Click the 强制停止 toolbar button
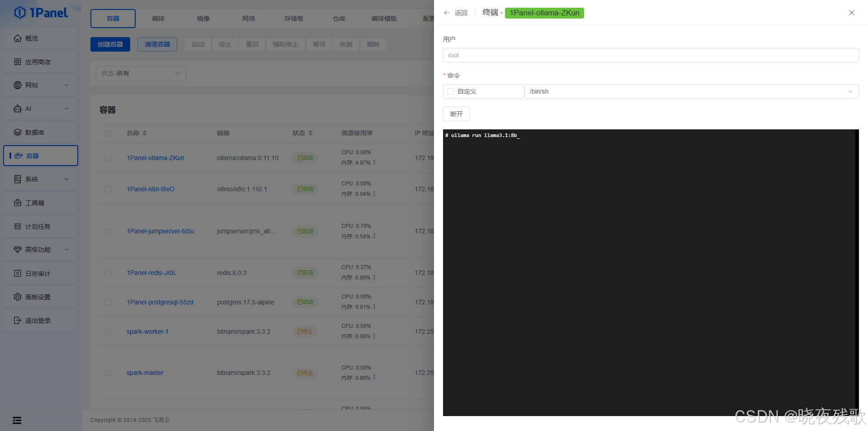This screenshot has height=431, width=868. point(286,44)
